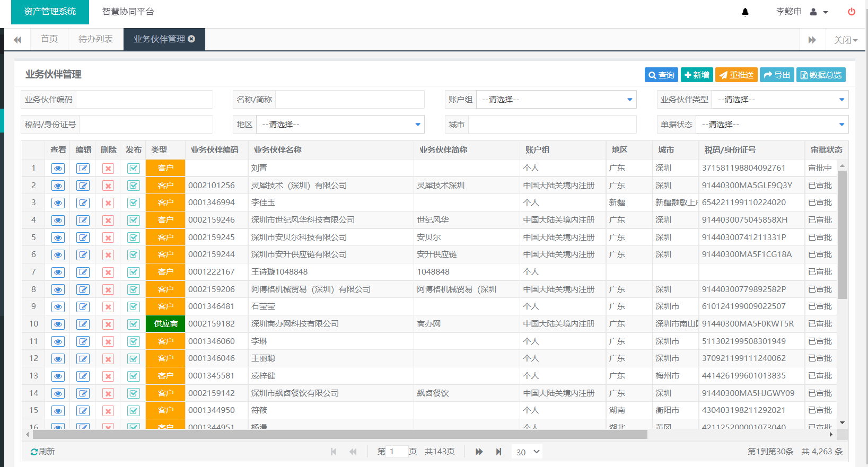Click the 供应商 type cell
Screen dimensions: 868x467
pyautogui.click(x=165, y=324)
